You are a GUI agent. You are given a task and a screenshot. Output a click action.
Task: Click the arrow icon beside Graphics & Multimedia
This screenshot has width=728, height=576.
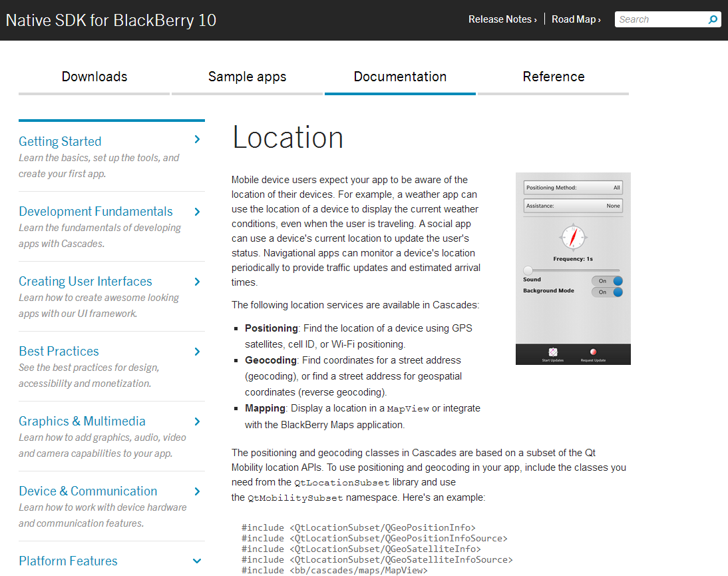197,421
